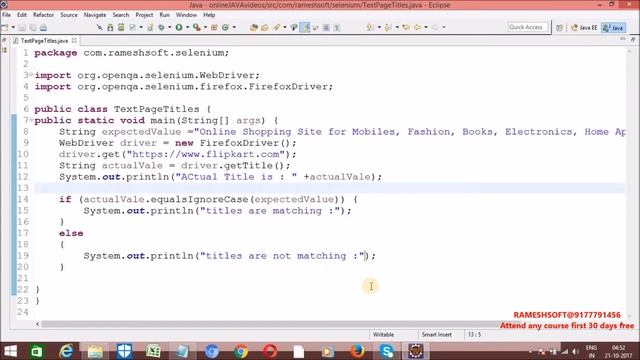
Task: Click the Back navigation arrow icon
Action: coord(417,27)
